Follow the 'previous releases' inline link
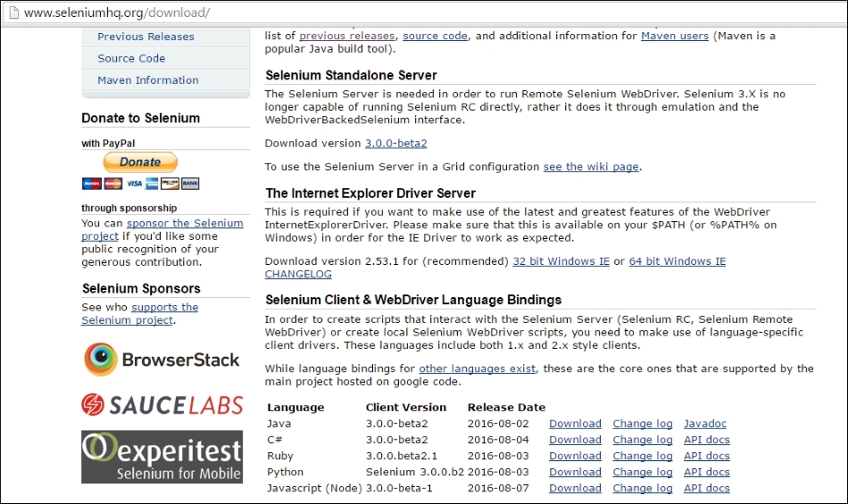Viewport: 848px width, 504px height. point(346,36)
